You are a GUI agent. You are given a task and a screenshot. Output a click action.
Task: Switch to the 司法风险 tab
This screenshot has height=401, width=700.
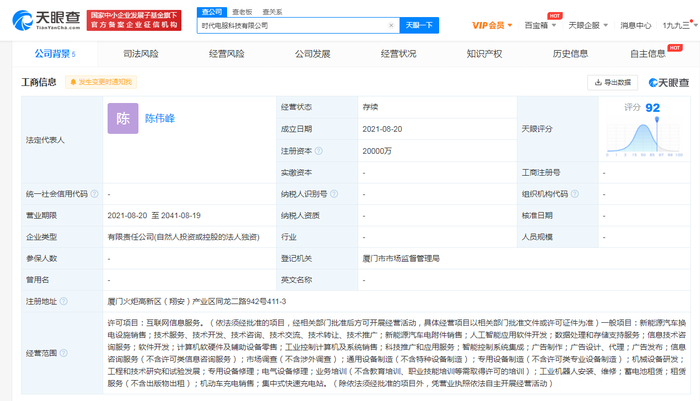pos(140,54)
